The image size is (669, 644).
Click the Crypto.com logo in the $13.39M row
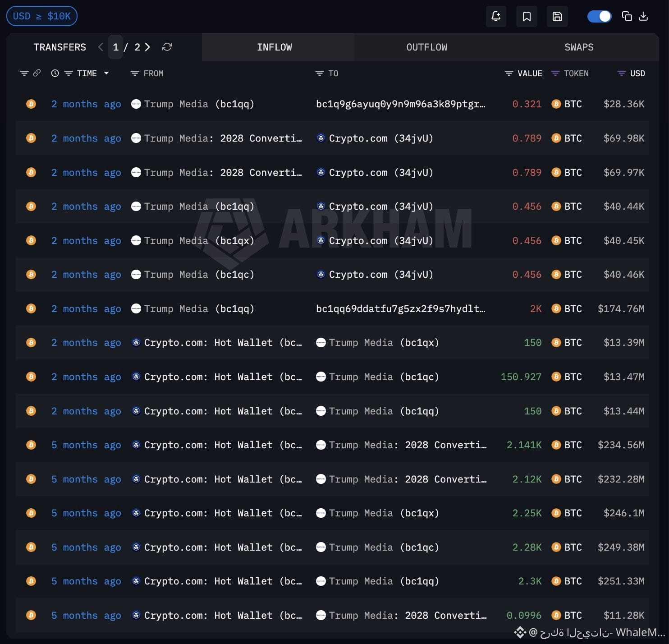coord(136,343)
